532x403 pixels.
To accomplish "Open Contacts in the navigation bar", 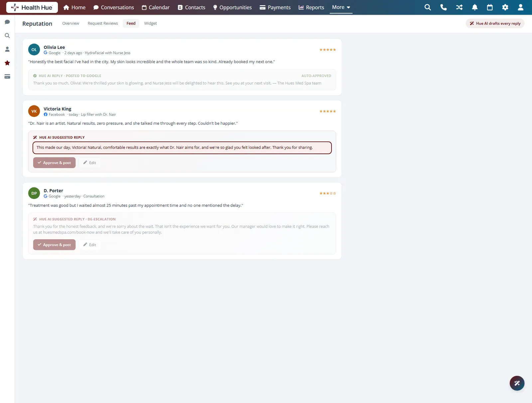I will [192, 7].
